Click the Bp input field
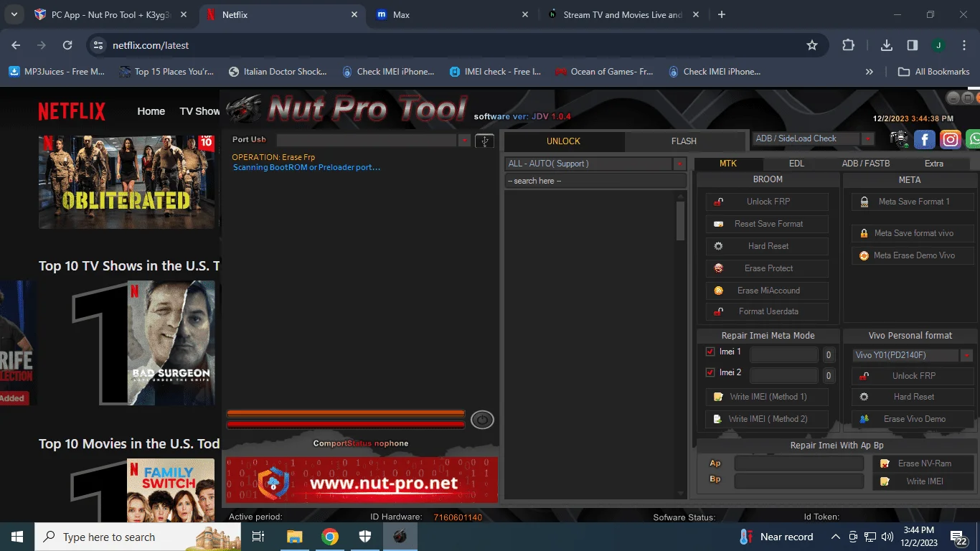The image size is (980, 551). pyautogui.click(x=799, y=480)
